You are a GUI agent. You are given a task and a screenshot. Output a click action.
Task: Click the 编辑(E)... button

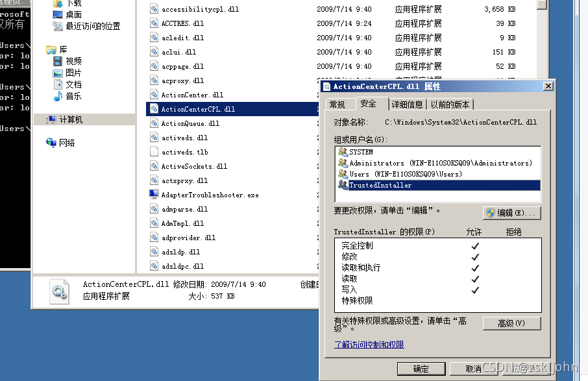(x=512, y=213)
